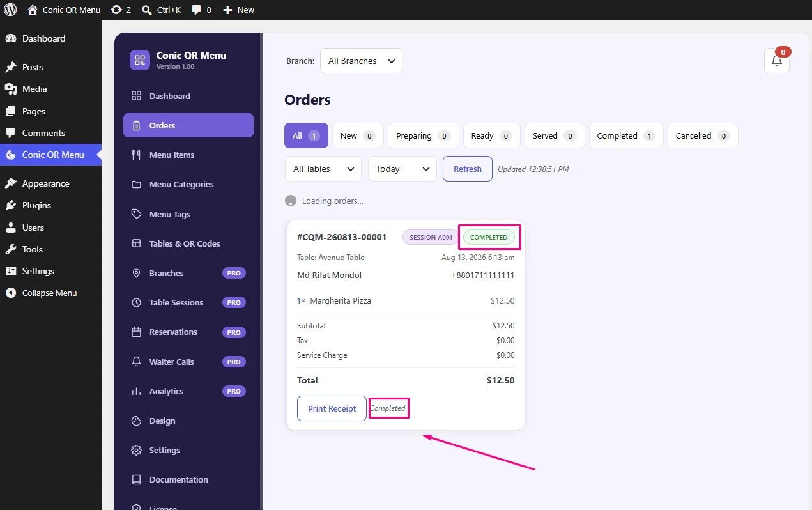This screenshot has height=510, width=812.
Task: Click the Print Receipt button
Action: pos(332,408)
